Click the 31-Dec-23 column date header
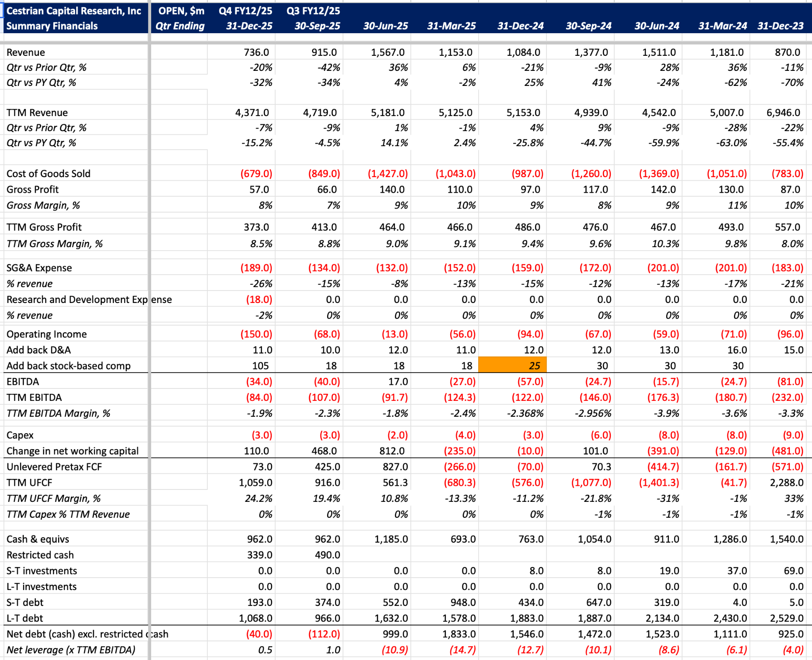The height and width of the screenshot is (660, 812). (780, 26)
